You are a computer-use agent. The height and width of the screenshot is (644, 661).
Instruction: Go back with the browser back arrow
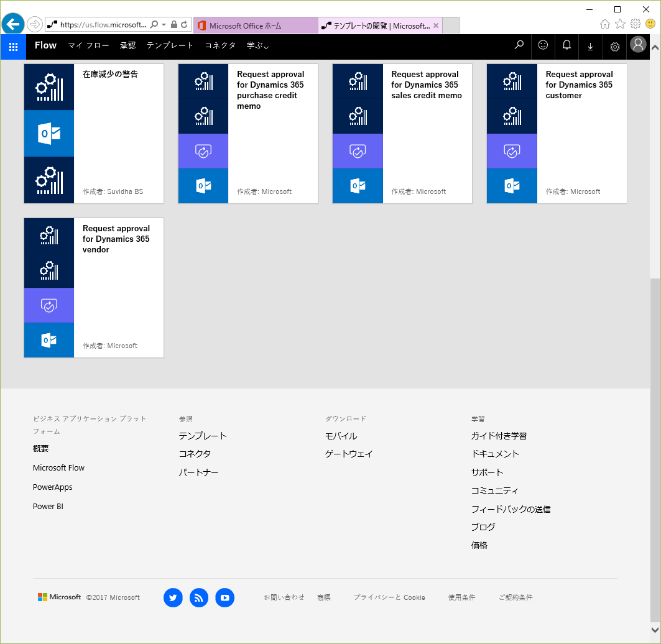coord(13,24)
